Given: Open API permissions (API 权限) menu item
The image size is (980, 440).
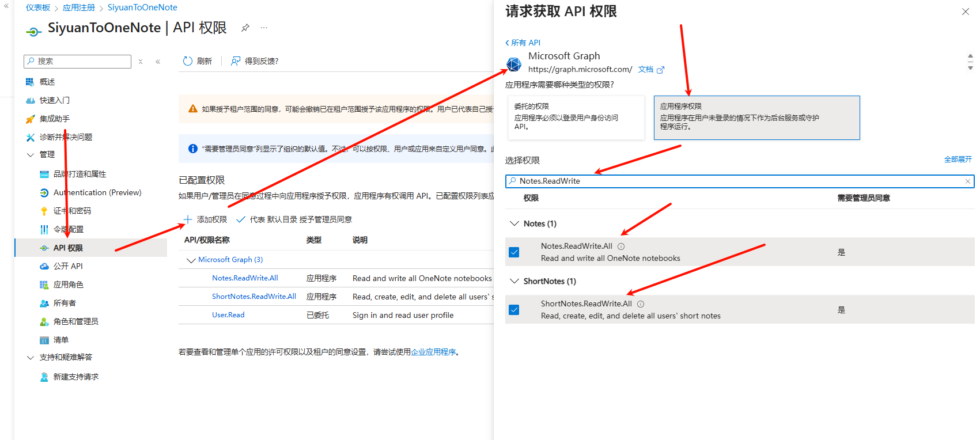Looking at the screenshot, I should click(91, 248).
